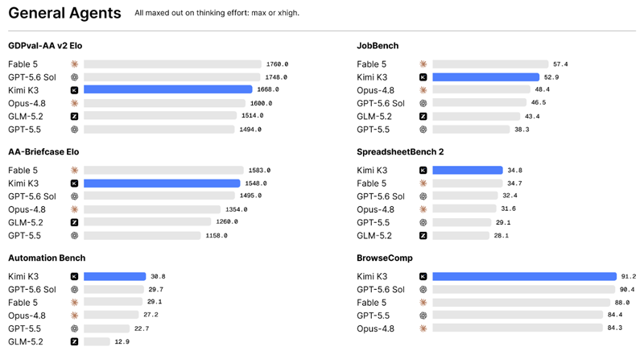Click the Opus-4.8 starburst icon in BrowseComp
Viewport: 644px width, 351px height.
click(423, 328)
